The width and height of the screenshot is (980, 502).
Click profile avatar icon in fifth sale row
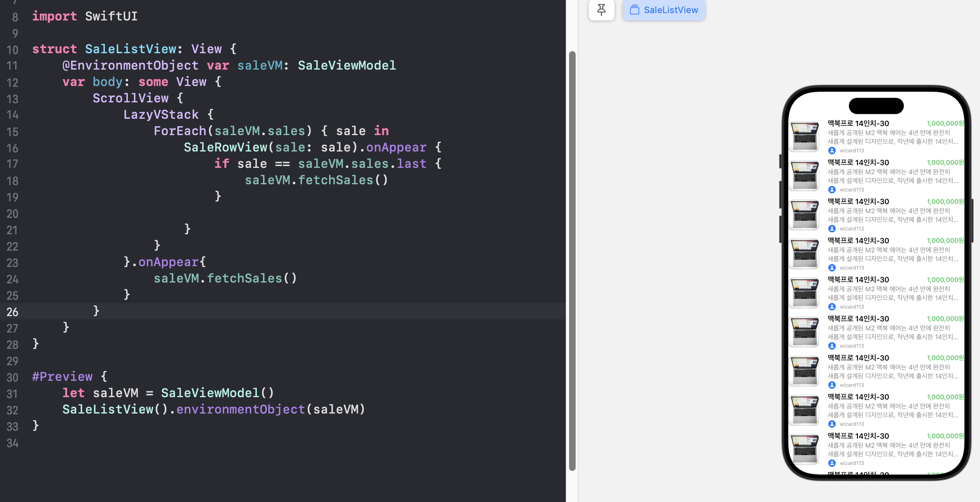[832, 307]
